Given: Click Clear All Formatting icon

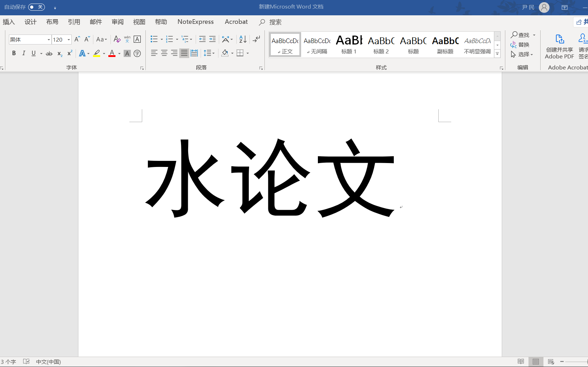Looking at the screenshot, I should tap(117, 39).
